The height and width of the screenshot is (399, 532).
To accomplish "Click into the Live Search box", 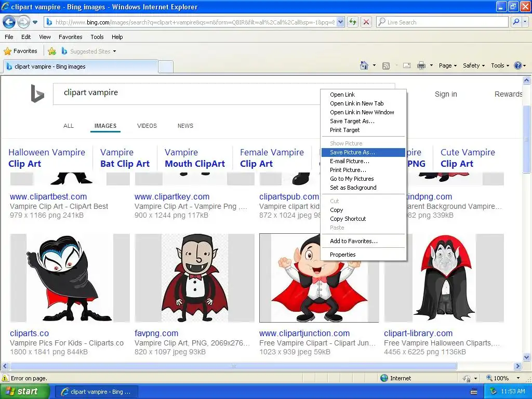I will pos(442,22).
